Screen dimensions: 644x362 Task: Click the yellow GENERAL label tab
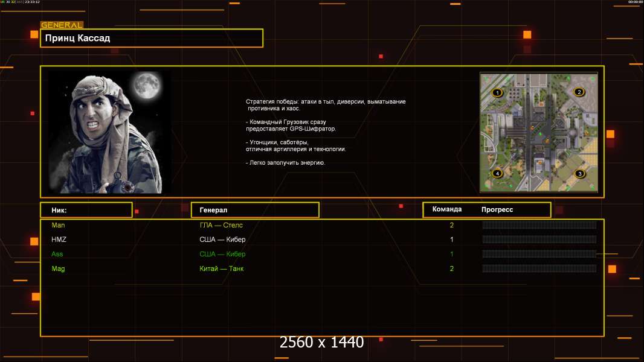click(62, 25)
